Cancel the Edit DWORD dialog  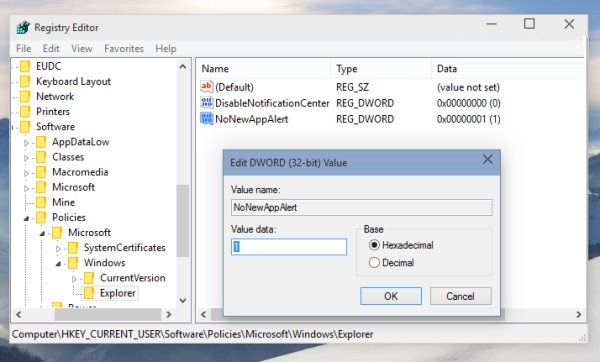coord(460,296)
